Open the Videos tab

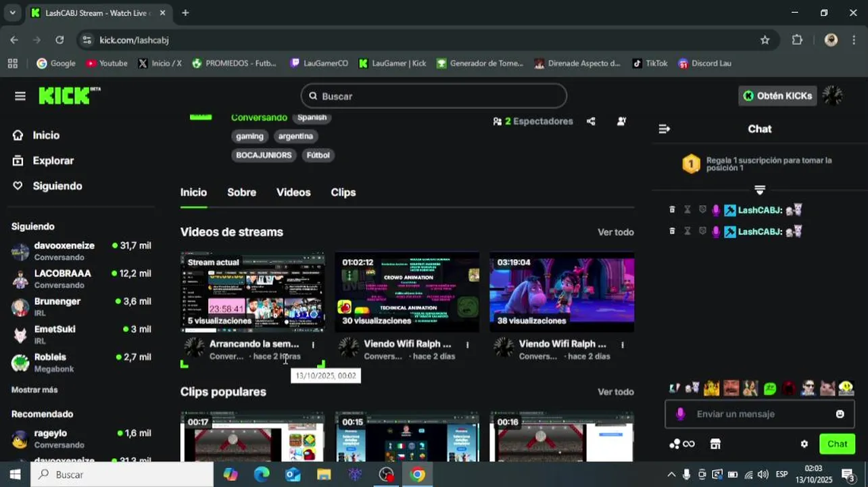293,192
